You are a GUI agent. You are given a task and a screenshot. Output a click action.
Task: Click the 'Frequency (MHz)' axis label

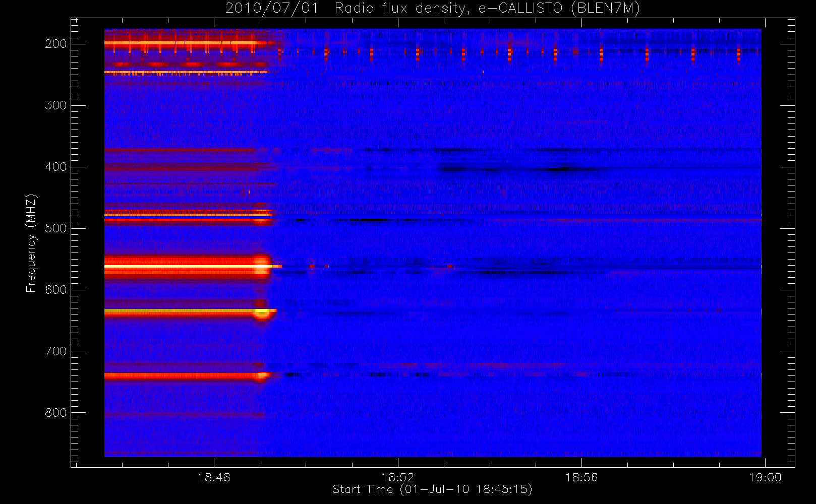pyautogui.click(x=31, y=243)
